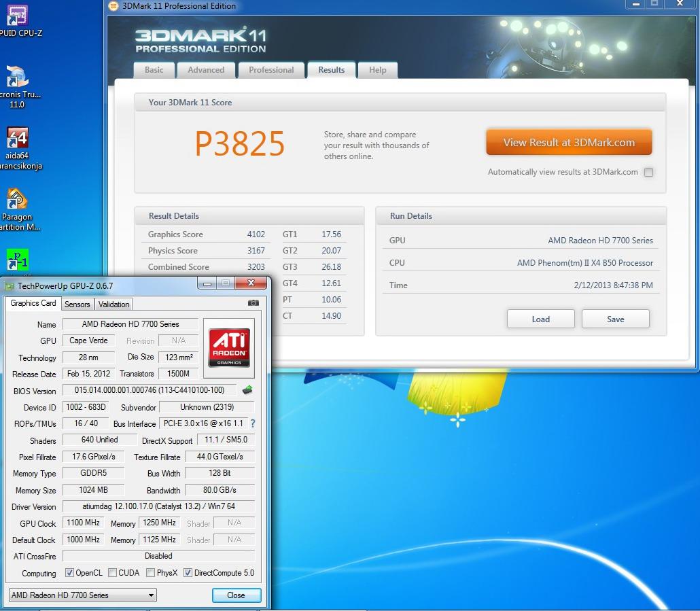Click the BIOS save chip icon
Image resolution: width=700 pixels, height=611 pixels.
pos(247,390)
